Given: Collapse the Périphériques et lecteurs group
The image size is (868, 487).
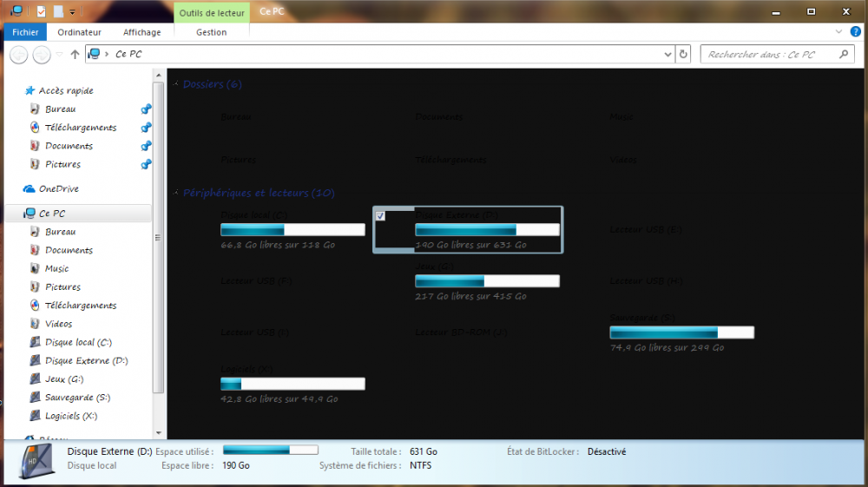Looking at the screenshot, I should pos(177,193).
